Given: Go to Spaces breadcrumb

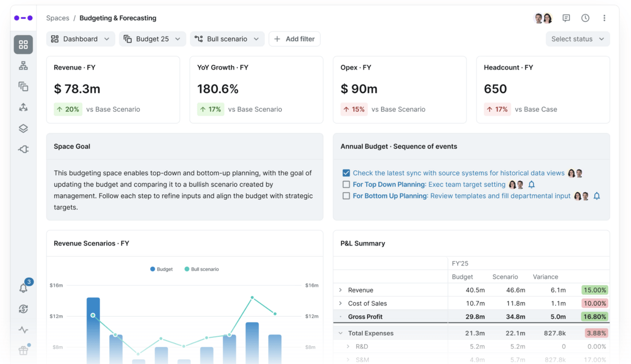Looking at the screenshot, I should [x=58, y=18].
